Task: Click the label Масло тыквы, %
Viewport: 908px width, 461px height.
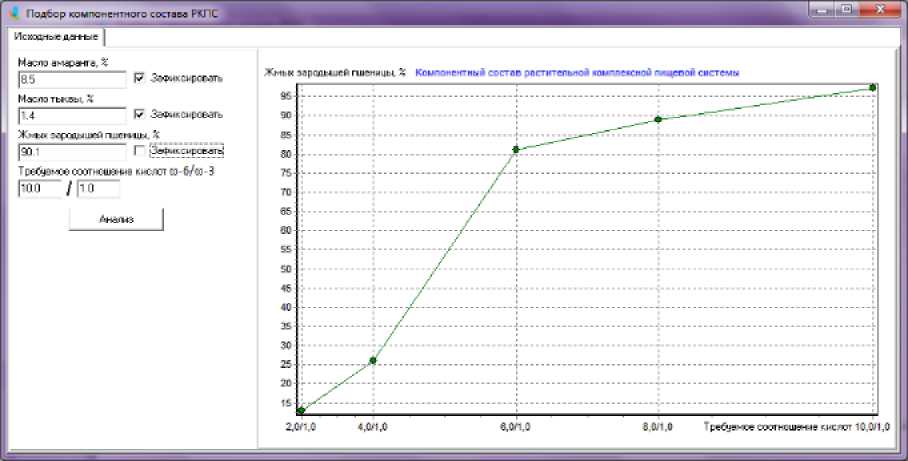Action: pyautogui.click(x=56, y=99)
